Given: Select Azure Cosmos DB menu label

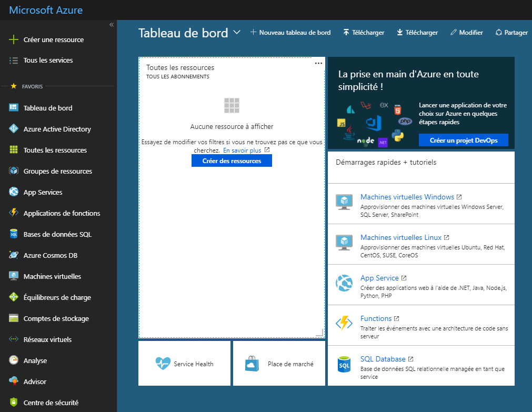Looking at the screenshot, I should (x=50, y=255).
